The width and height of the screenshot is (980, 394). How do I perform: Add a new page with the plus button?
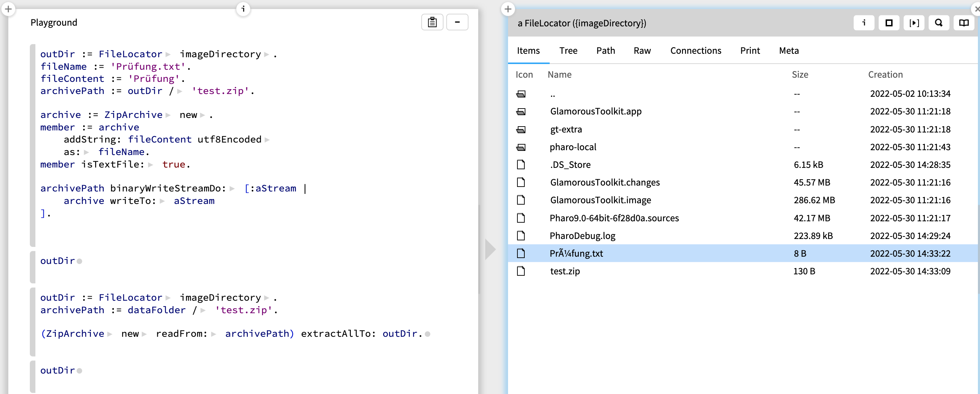8,8
